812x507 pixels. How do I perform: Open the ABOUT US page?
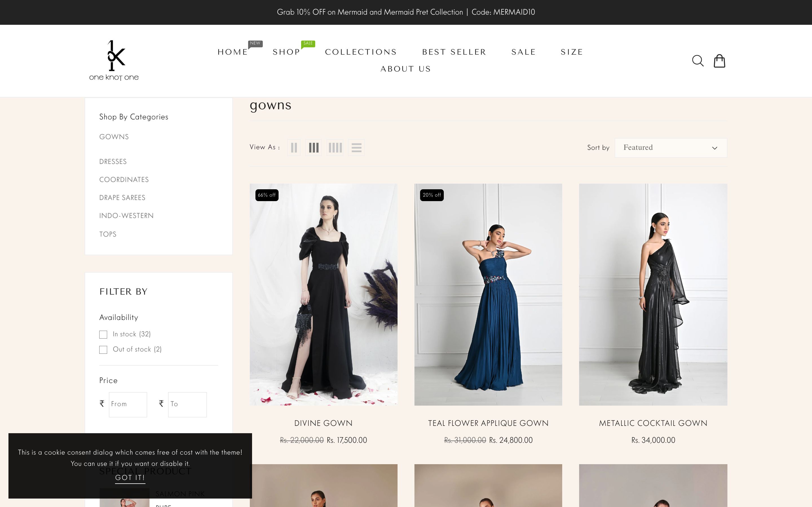point(406,69)
